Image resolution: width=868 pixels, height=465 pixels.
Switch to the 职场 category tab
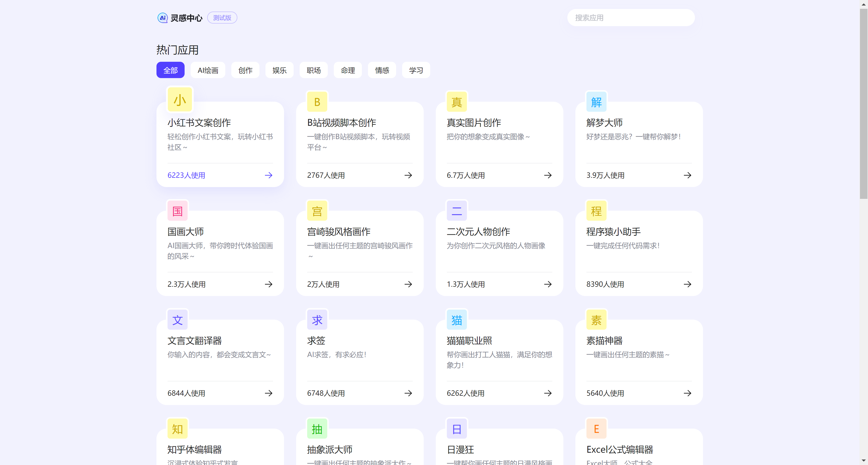(x=314, y=70)
